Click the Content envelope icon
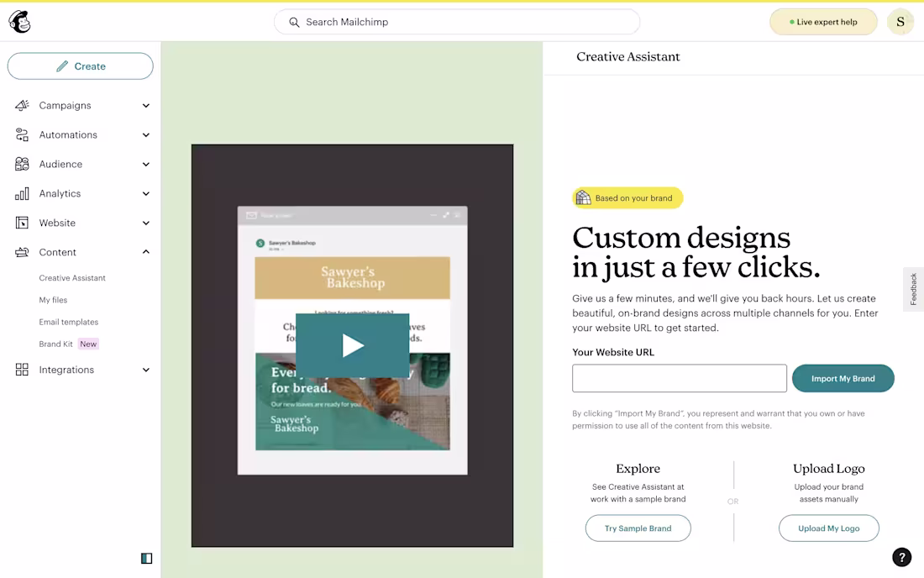Screen dimensions: 924x578 click(22, 252)
